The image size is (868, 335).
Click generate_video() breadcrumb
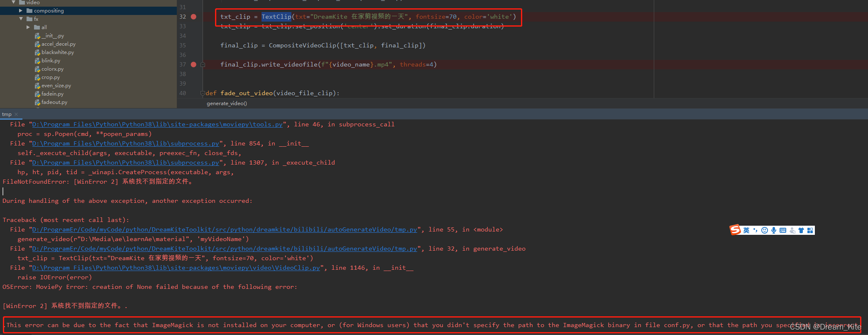[x=227, y=103]
